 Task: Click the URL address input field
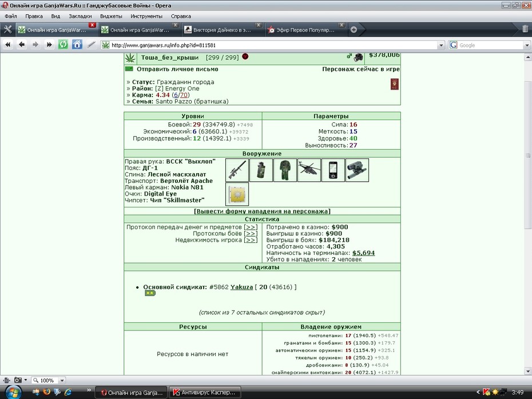(x=273, y=45)
